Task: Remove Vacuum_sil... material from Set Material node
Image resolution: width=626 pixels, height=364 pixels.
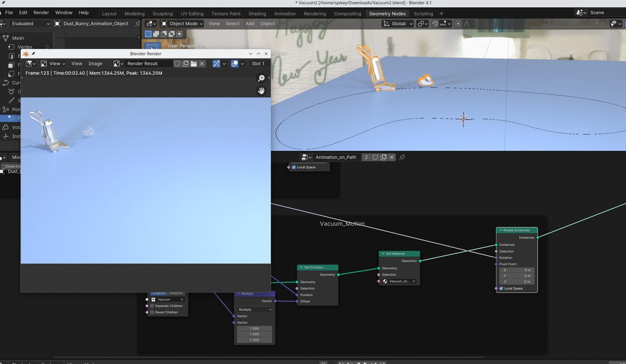Action: tap(414, 281)
